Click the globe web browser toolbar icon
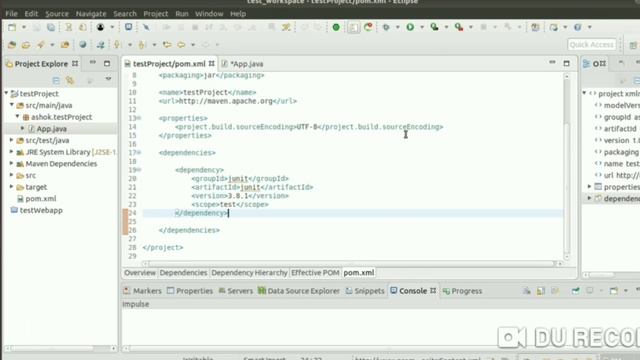This screenshot has width=640, height=360. click(83, 44)
